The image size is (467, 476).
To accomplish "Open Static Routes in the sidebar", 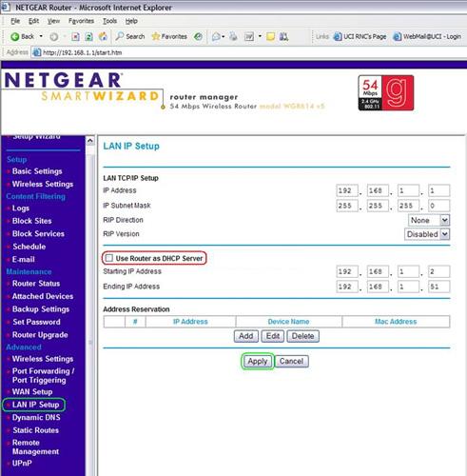I will [x=36, y=430].
